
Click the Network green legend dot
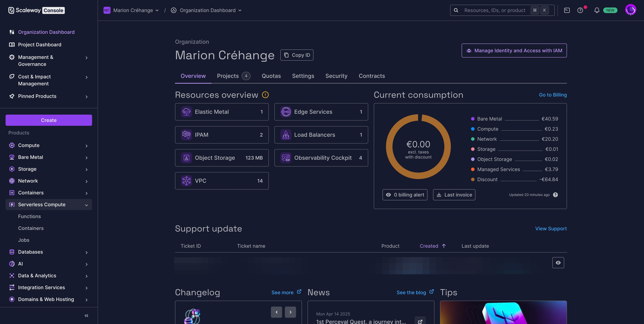(x=472, y=139)
